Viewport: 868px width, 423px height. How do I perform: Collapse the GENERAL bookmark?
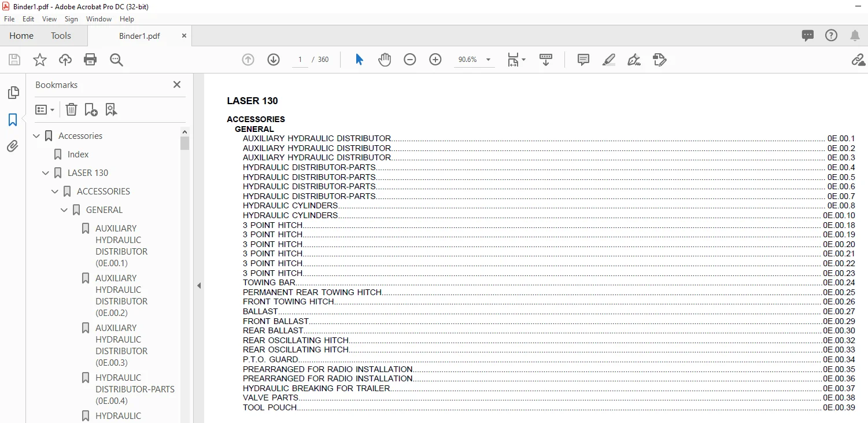click(65, 210)
